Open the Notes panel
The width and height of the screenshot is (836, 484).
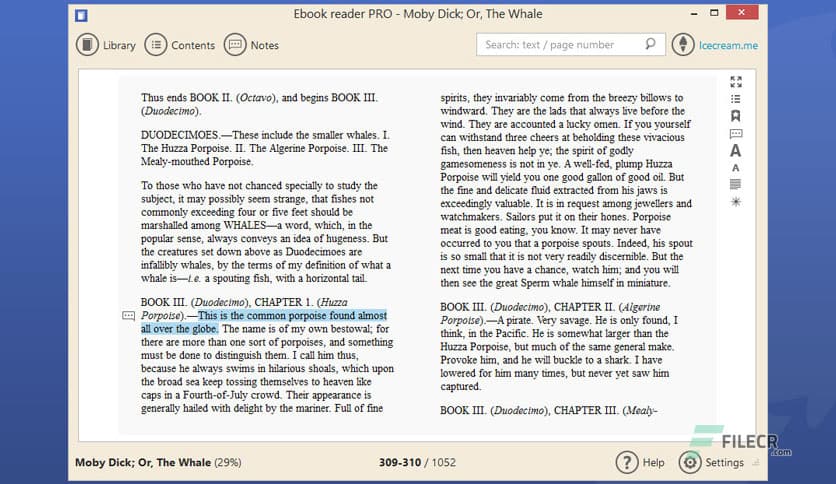(251, 45)
